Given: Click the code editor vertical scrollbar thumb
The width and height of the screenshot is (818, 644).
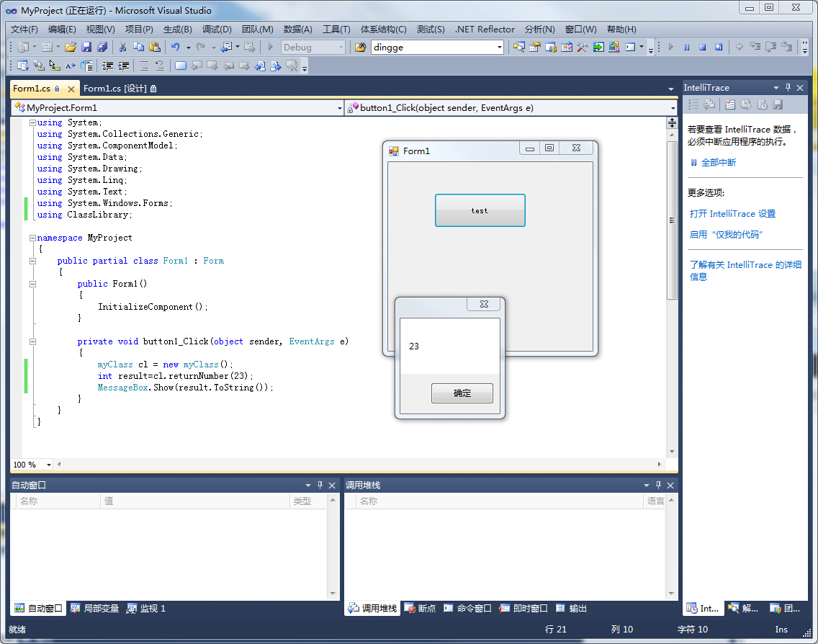Looking at the screenshot, I should coord(672,220).
